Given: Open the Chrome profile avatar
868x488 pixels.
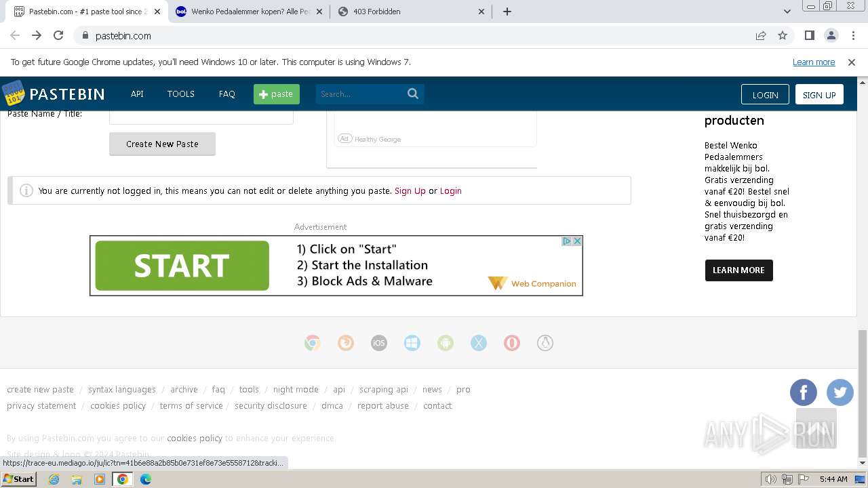Looking at the screenshot, I should (x=831, y=36).
